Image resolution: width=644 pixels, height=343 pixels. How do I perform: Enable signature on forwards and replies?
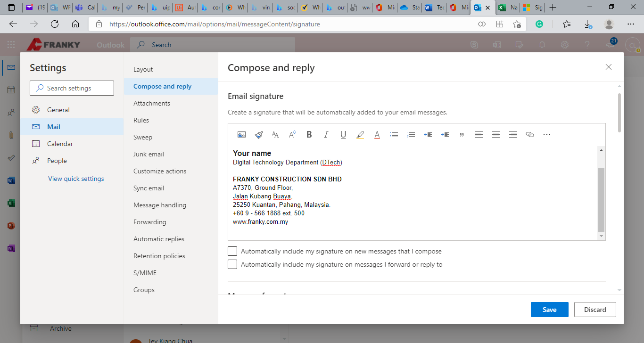pyautogui.click(x=232, y=264)
